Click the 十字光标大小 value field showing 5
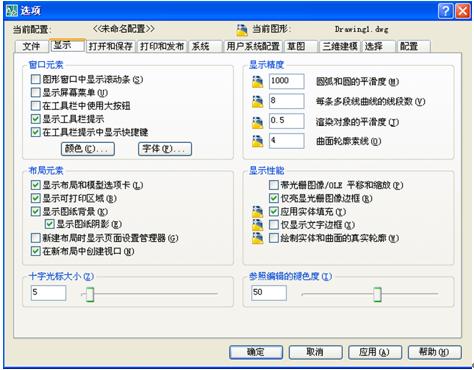The width and height of the screenshot is (474, 370). coord(48,293)
